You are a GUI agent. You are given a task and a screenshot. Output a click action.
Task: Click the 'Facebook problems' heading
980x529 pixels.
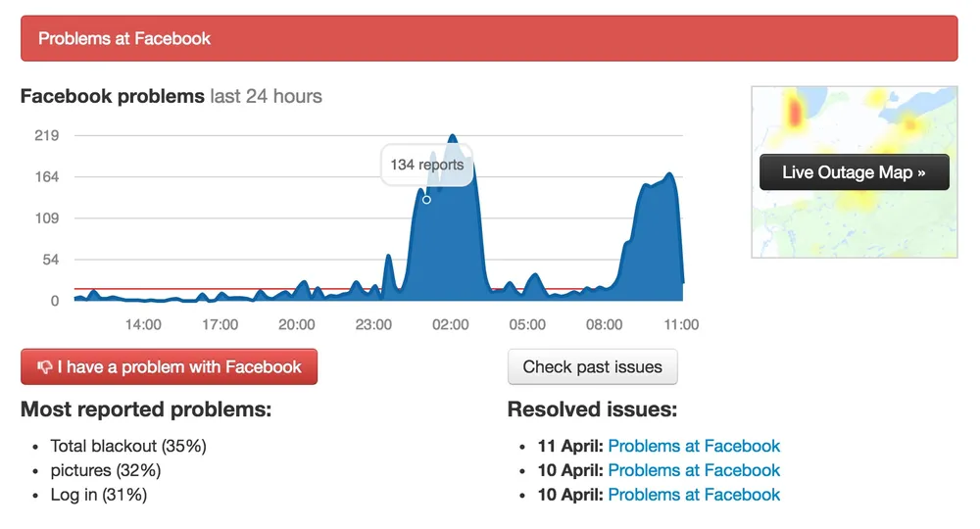pos(113,96)
